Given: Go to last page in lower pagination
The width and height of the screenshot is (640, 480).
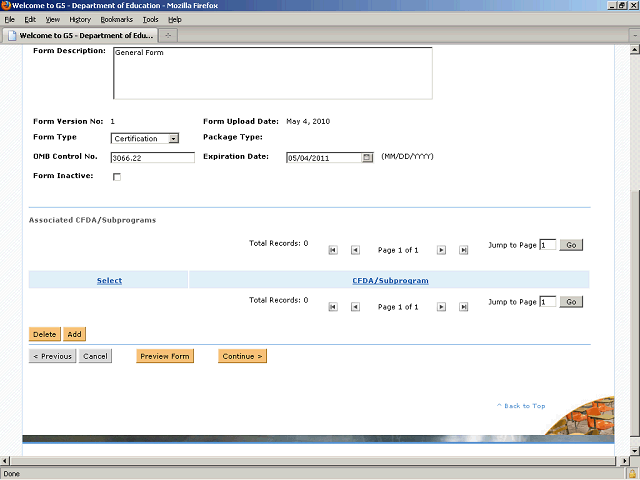Looking at the screenshot, I should click(463, 307).
